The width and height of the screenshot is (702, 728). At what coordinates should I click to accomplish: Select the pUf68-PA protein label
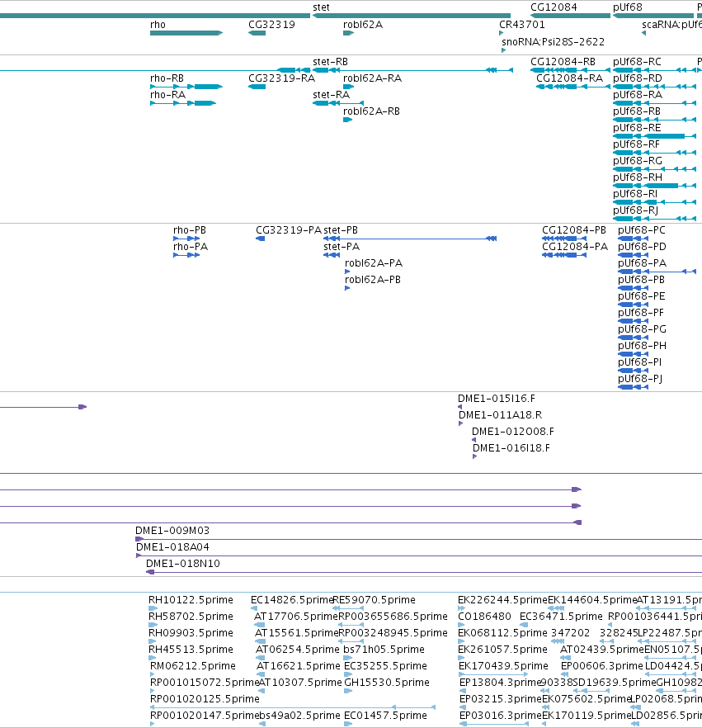click(642, 263)
